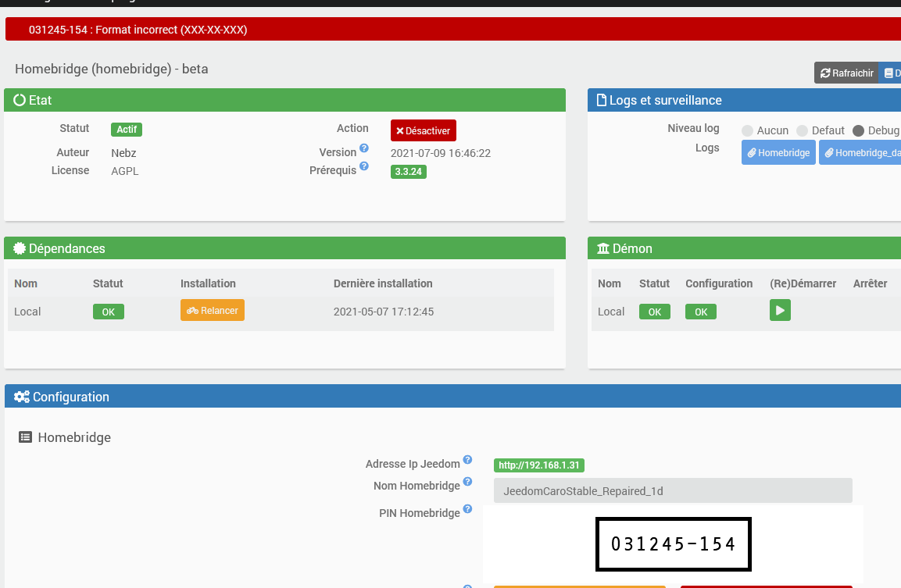
Task: Click the PIN code box 031245-154
Action: click(674, 543)
